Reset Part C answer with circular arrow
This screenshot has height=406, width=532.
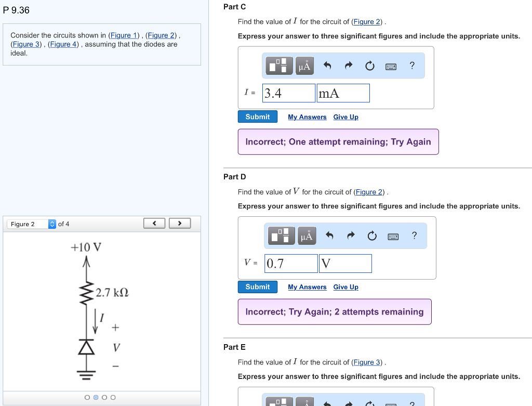point(370,66)
